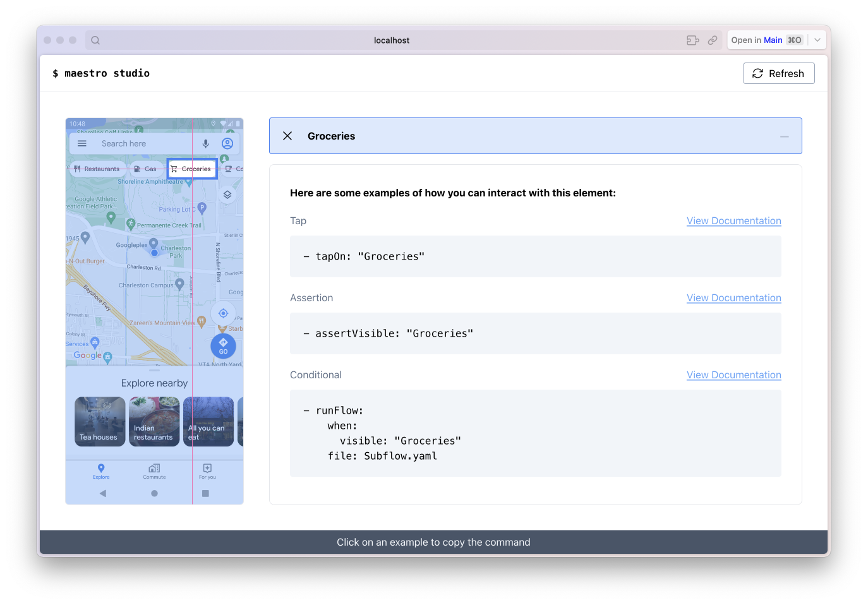Select the Gas chip

(x=145, y=169)
